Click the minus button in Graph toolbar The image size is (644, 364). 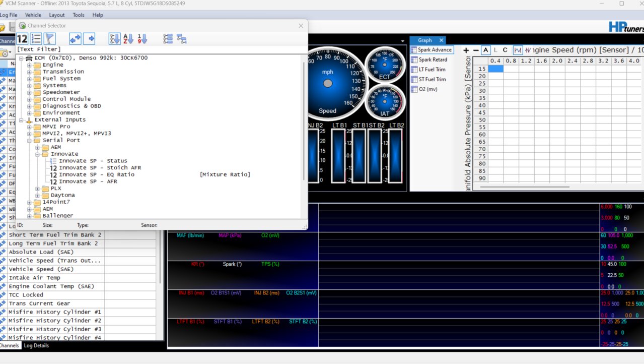tap(476, 50)
